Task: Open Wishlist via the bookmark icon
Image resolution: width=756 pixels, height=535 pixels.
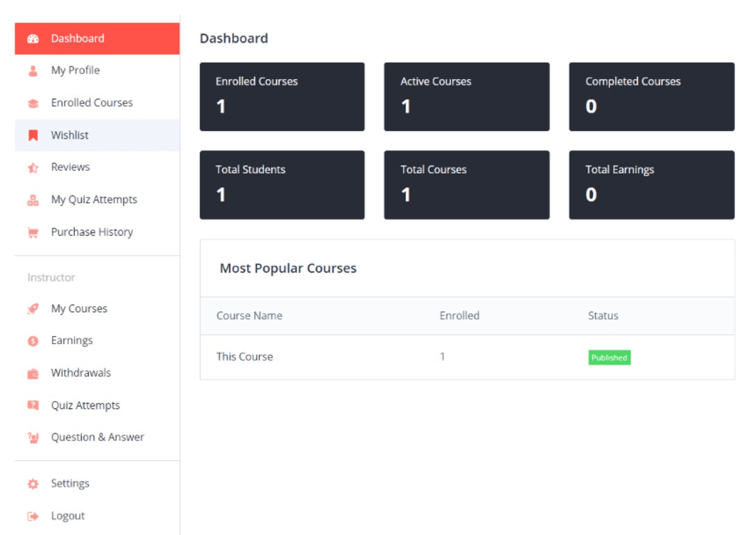Action: click(33, 134)
